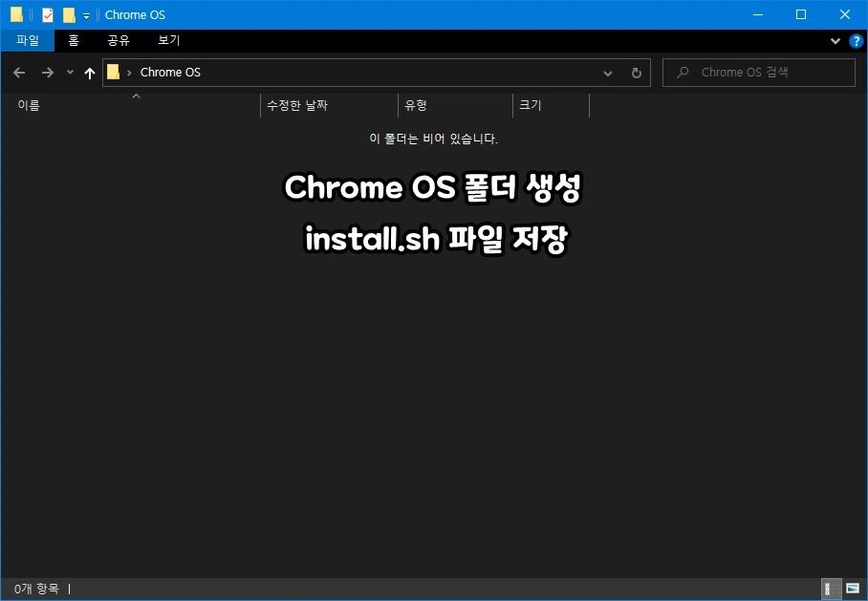Click the 0개 항목 status text
This screenshot has height=601, width=868.
36,589
